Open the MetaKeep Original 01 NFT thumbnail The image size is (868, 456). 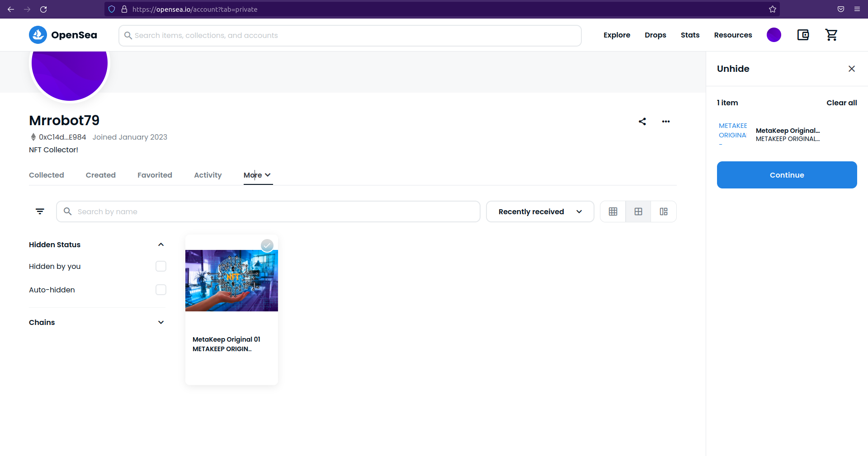tap(231, 280)
